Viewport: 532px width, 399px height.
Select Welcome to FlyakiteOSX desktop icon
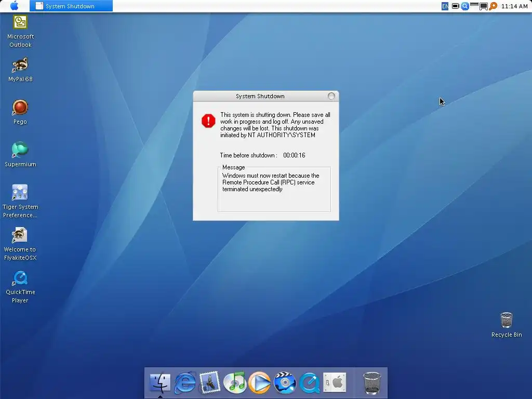20,244
